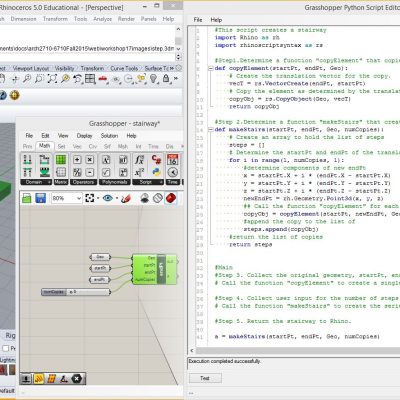Expand overflow of Rhino toolbar icons
The image size is (400, 400).
pyautogui.click(x=176, y=79)
